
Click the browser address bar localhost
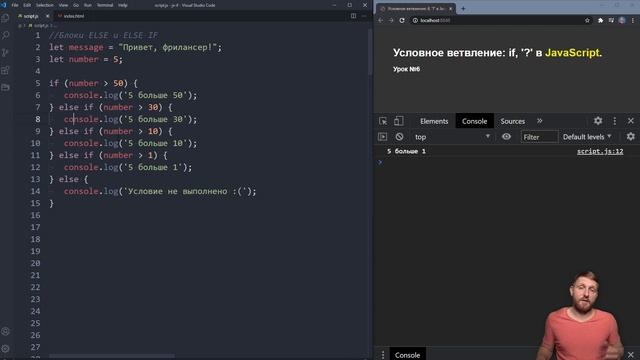[x=435, y=20]
